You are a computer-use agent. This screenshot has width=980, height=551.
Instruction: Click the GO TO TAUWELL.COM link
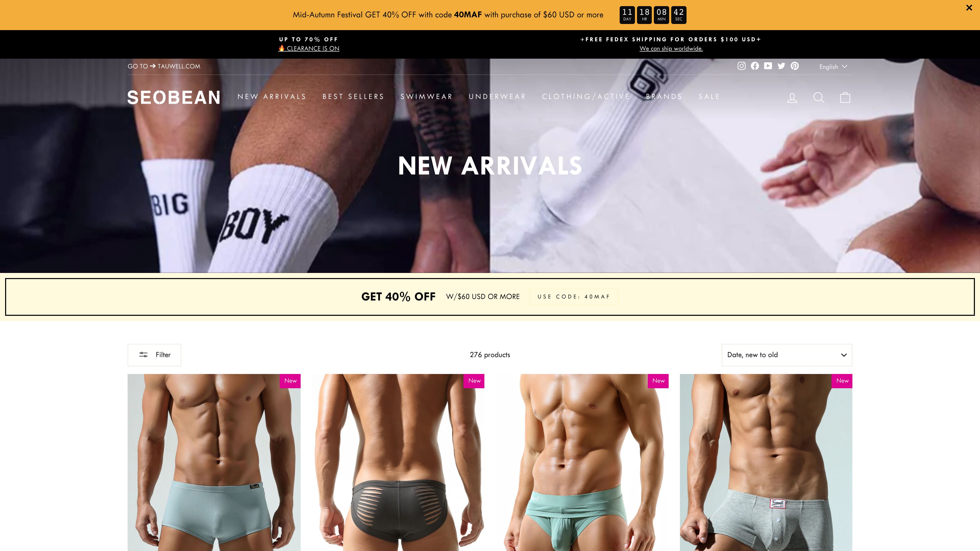(164, 66)
